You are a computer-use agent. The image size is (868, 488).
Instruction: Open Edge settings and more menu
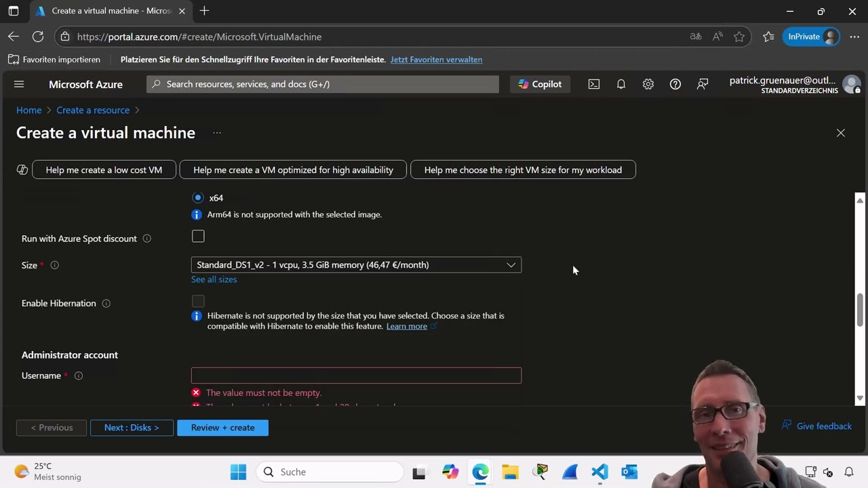(x=854, y=37)
